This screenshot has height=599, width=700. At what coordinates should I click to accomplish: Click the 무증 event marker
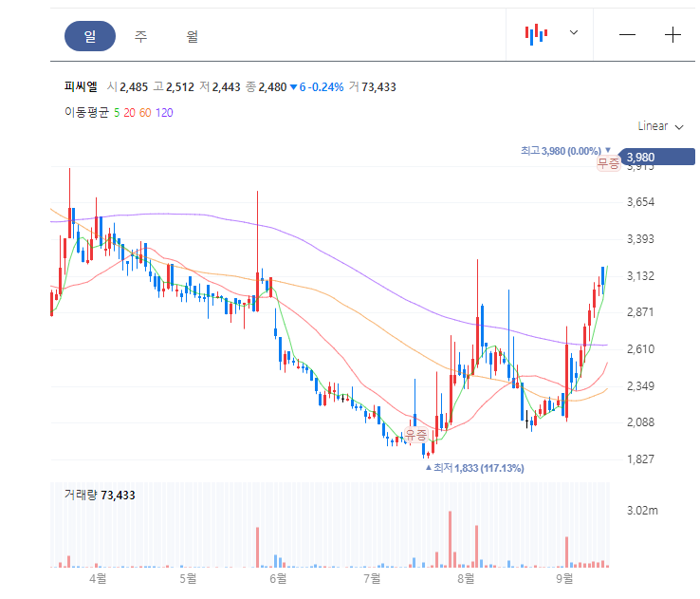609,163
